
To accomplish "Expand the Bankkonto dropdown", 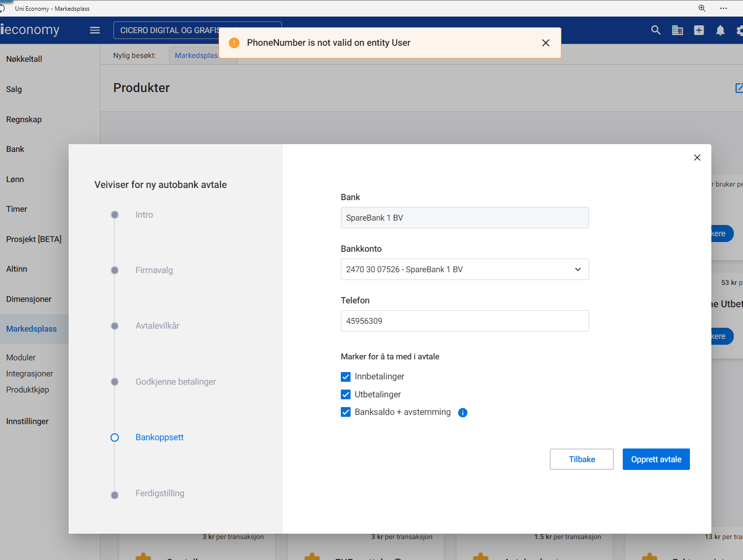I will [x=464, y=269].
